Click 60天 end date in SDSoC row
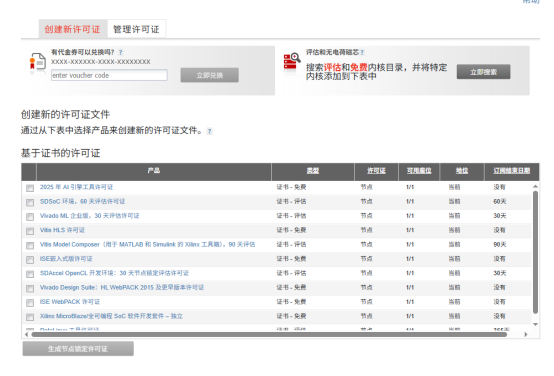Screen dimensions: 554x376 click(x=500, y=201)
